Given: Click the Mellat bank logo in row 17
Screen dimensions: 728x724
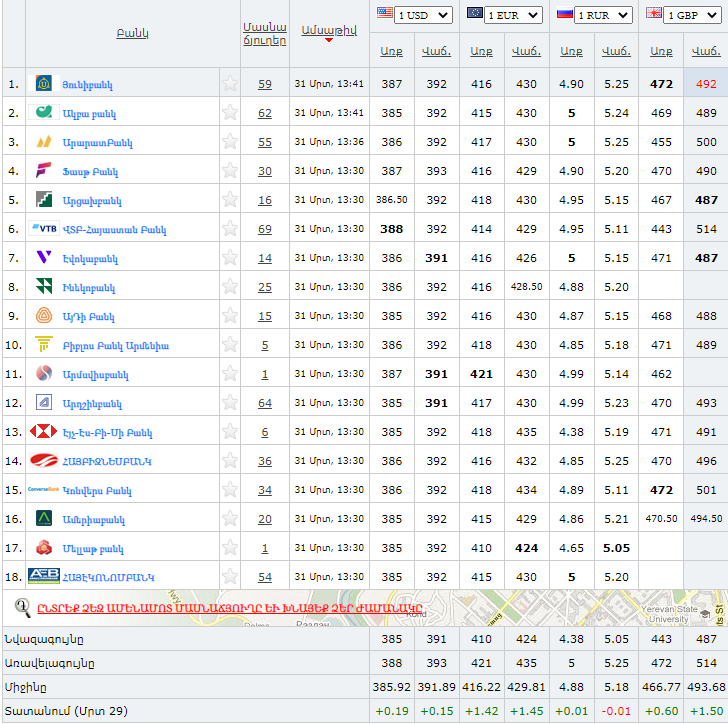Looking at the screenshot, I should tap(44, 548).
